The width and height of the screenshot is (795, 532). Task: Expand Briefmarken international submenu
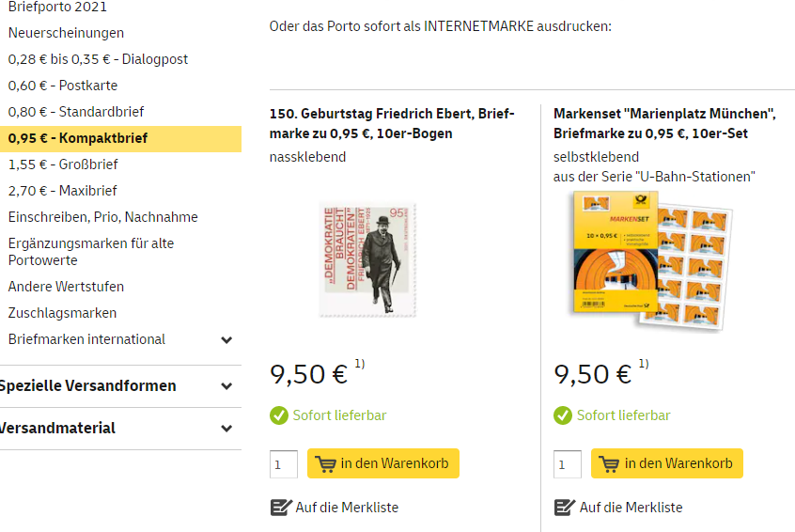[226, 339]
